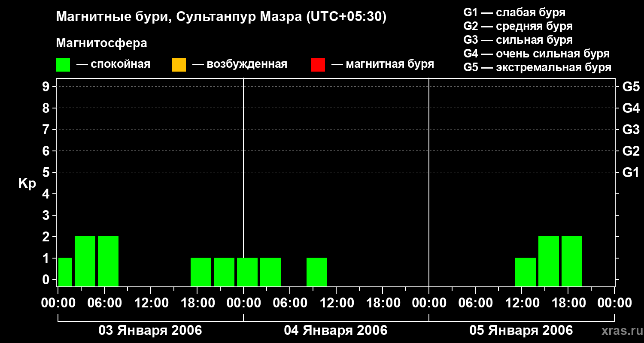The width and height of the screenshot is (644, 343).
Task: Click the Kp 2 bar at 06:00 on 03 January
Action: click(x=108, y=261)
